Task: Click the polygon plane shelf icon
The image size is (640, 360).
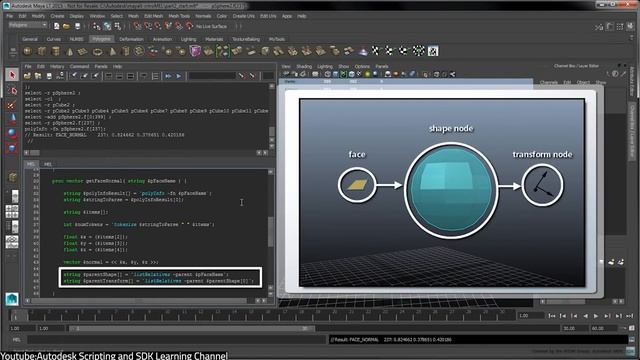Action: pos(83,51)
